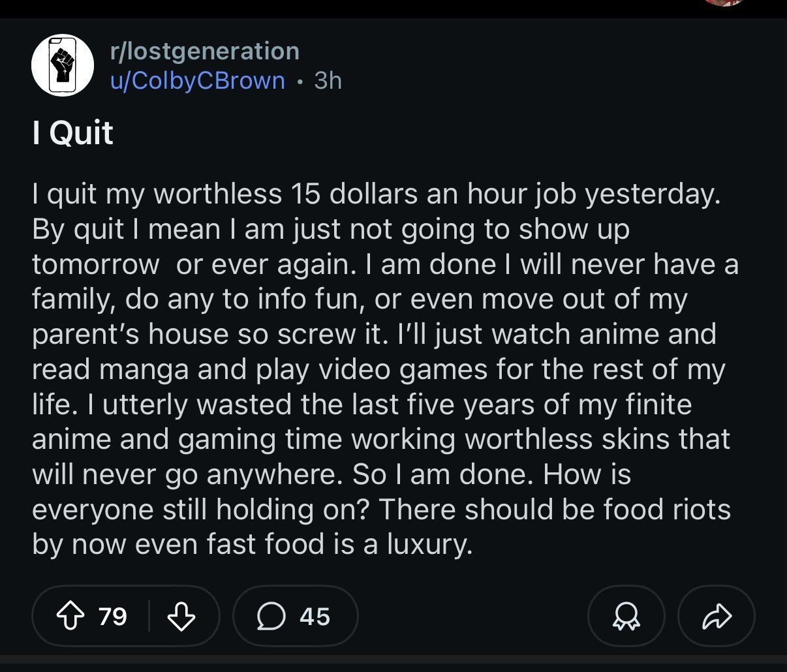Click the line "read manga and play video games"

pyautogui.click(x=378, y=369)
